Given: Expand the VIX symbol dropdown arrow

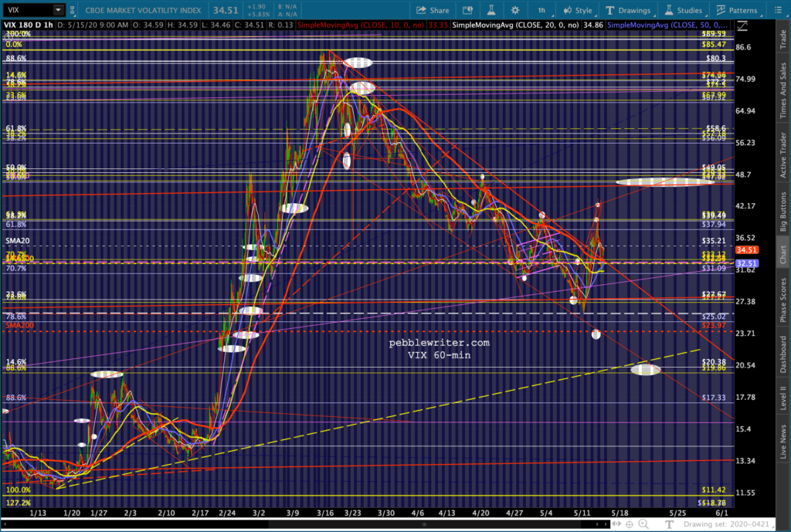Looking at the screenshot, I should tap(58, 10).
